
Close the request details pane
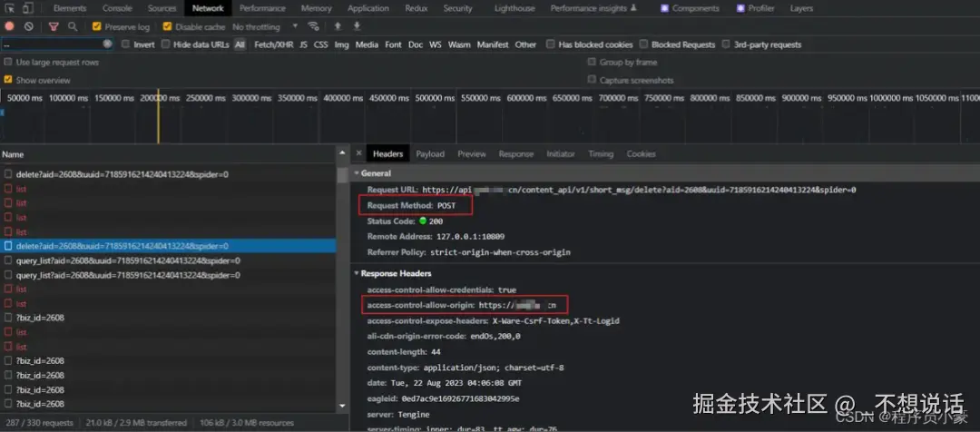[x=358, y=153]
